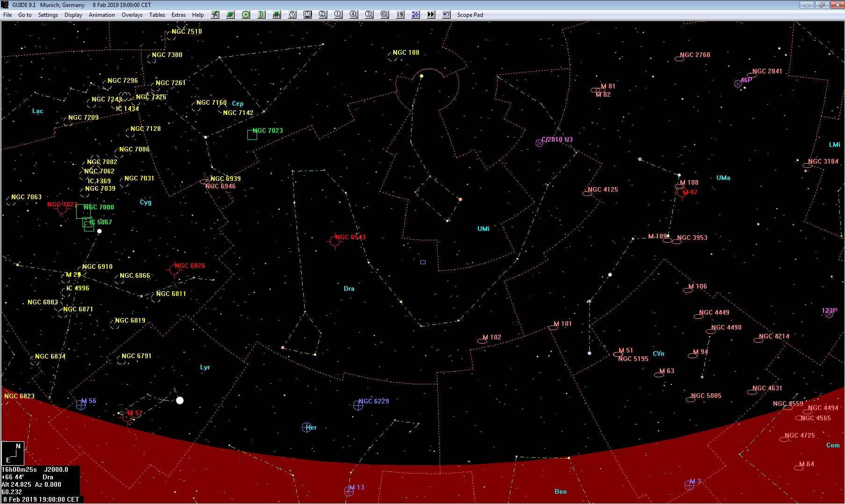Open the File menu
This screenshot has height=504, width=845.
click(7, 15)
